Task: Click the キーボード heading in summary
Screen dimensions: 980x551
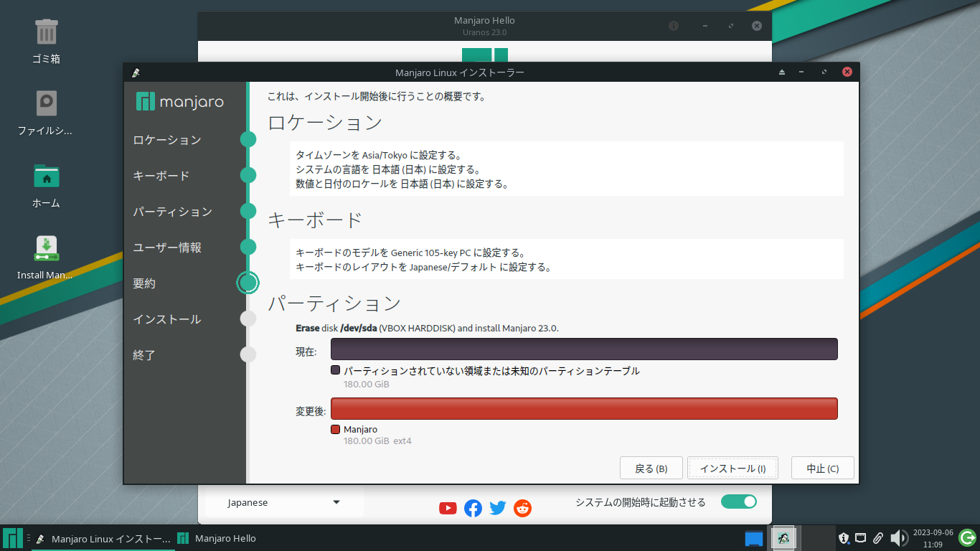Action: point(315,220)
